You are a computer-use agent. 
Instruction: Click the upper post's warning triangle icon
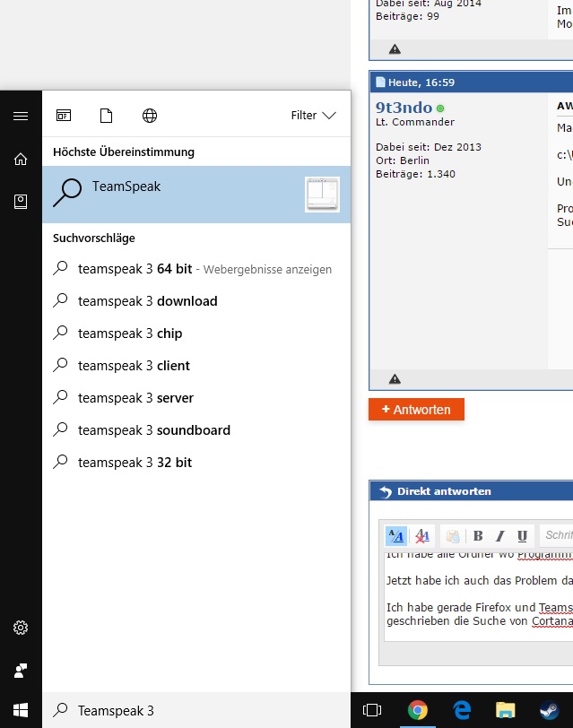[x=395, y=49]
